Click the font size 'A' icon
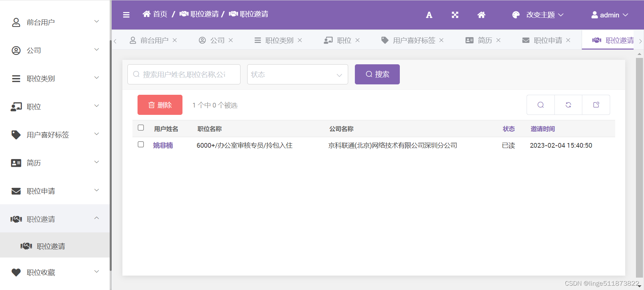 429,15
